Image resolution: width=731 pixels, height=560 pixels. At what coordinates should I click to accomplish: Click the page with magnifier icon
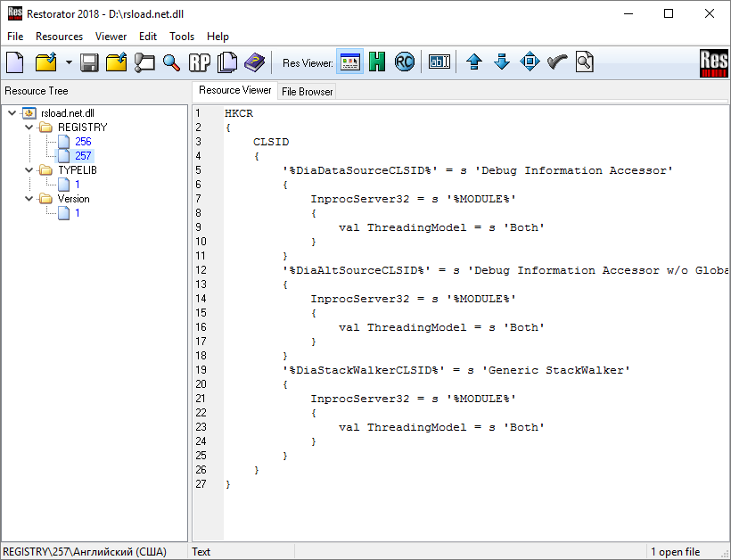coord(584,62)
